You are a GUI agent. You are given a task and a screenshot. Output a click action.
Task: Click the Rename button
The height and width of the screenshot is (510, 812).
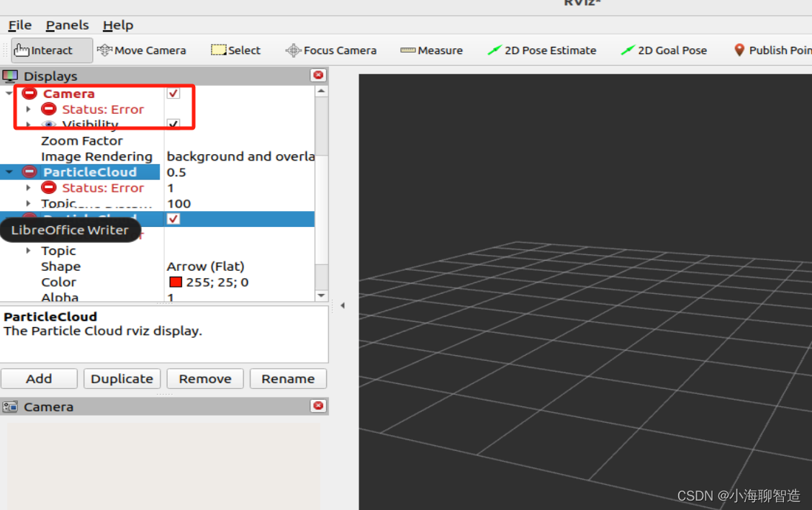[288, 379]
